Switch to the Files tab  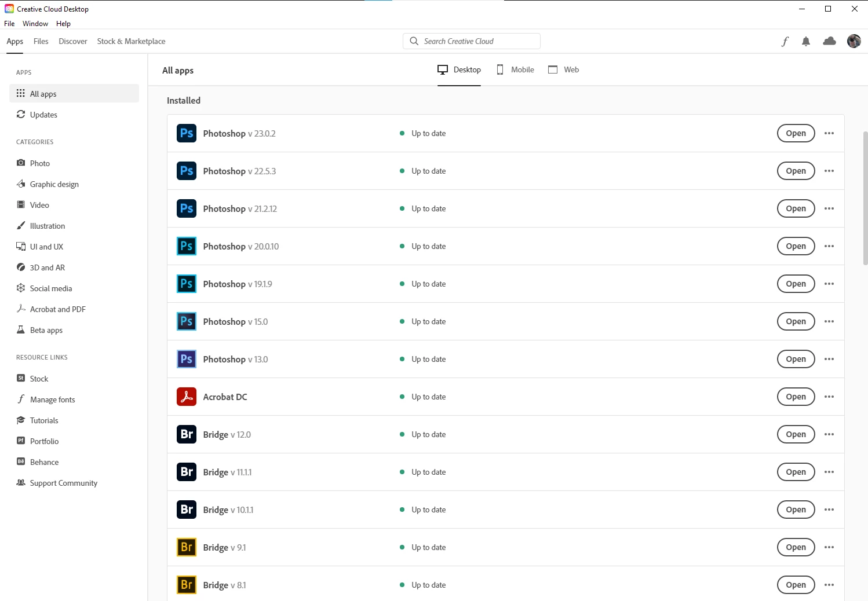pos(41,41)
